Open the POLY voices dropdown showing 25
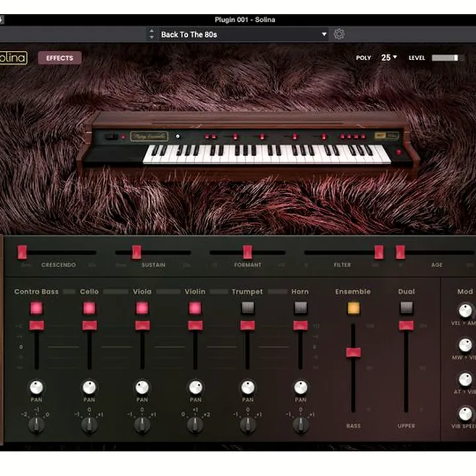This screenshot has width=476, height=476. pos(389,58)
